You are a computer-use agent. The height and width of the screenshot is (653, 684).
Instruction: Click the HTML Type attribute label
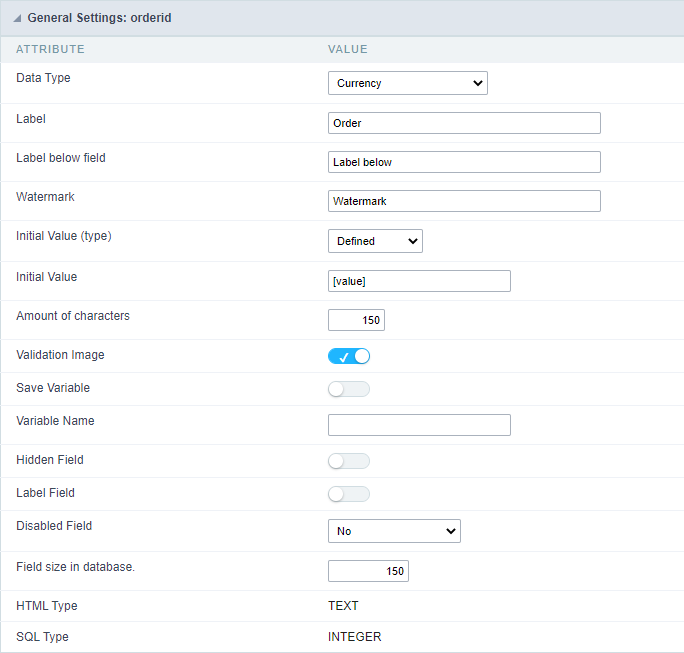pos(47,606)
